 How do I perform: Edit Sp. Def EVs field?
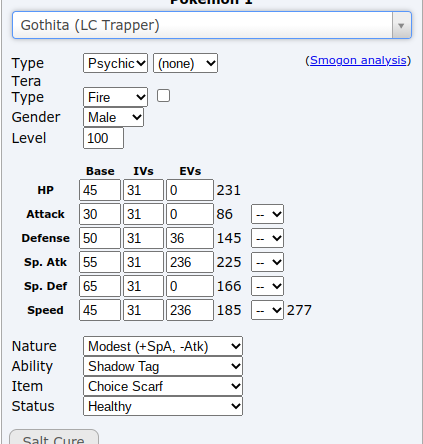tap(190, 286)
